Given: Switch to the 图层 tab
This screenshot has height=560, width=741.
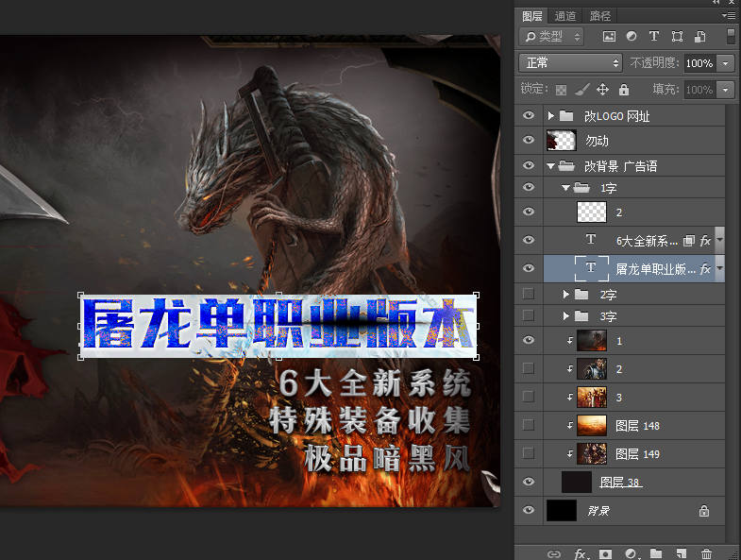Looking at the screenshot, I should [x=531, y=16].
